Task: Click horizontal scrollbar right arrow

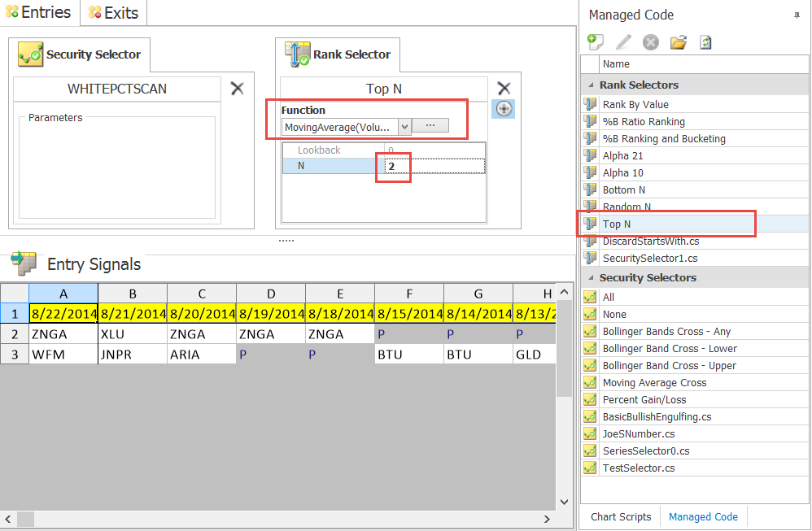Action: tap(547, 519)
